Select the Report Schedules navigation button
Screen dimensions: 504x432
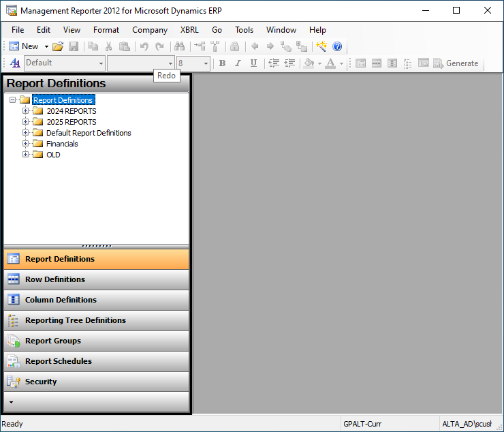[97, 361]
